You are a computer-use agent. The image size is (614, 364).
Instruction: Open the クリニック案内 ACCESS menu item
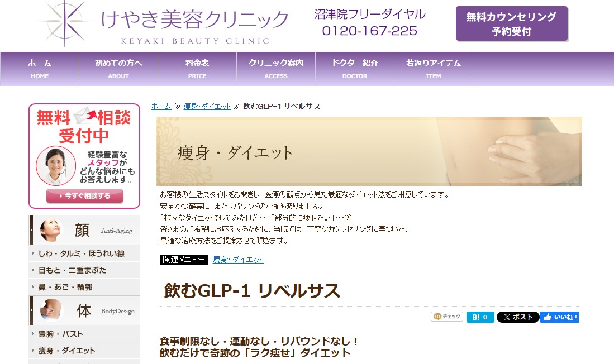click(x=275, y=69)
